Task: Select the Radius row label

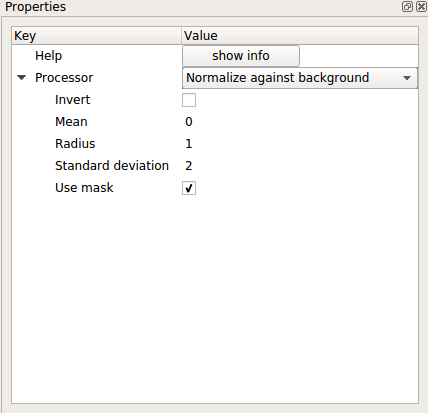Action: 75,144
